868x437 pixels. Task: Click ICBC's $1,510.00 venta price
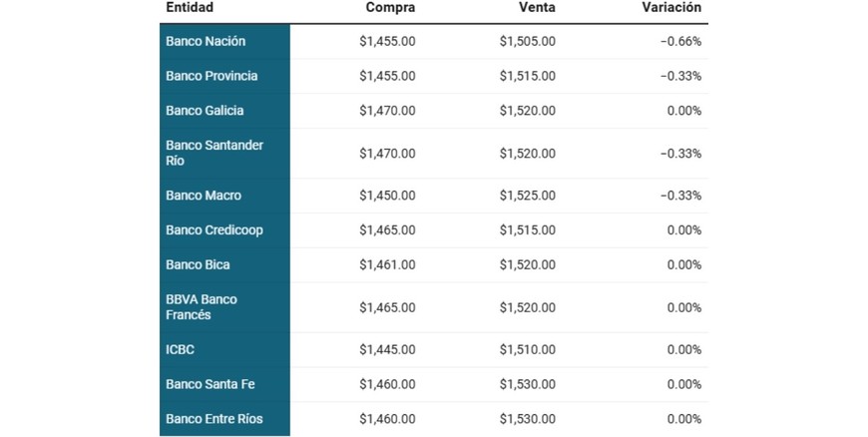click(x=527, y=350)
